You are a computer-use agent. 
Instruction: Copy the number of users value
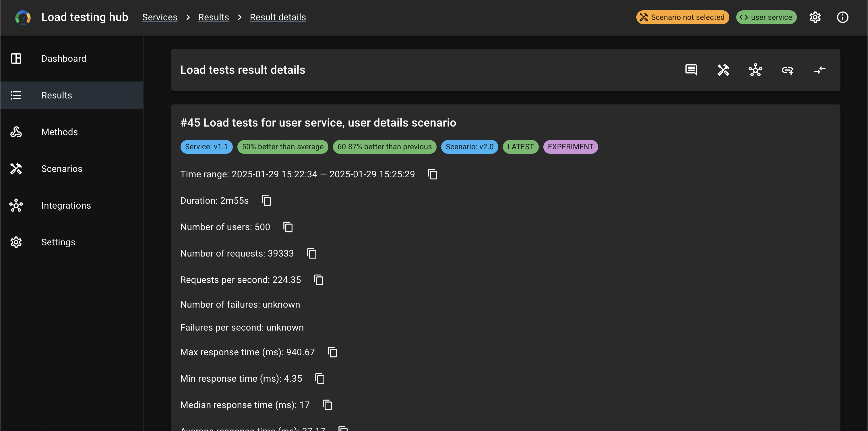[x=288, y=227]
